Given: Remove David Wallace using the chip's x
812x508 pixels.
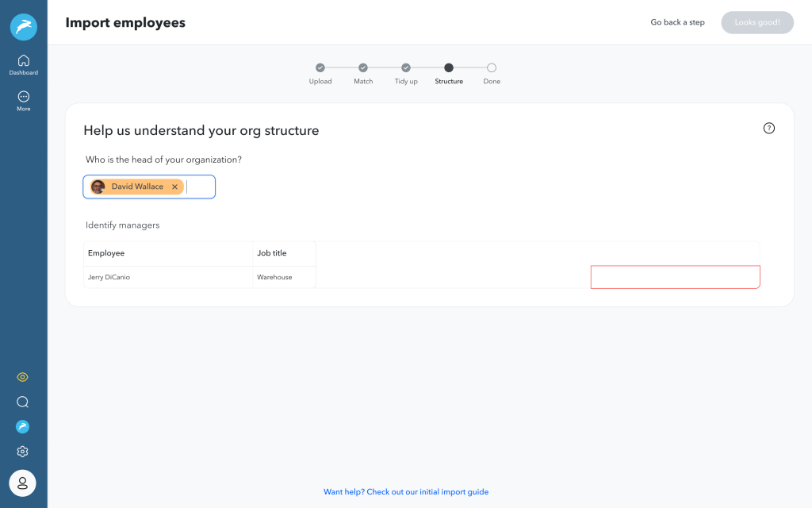Looking at the screenshot, I should [174, 187].
